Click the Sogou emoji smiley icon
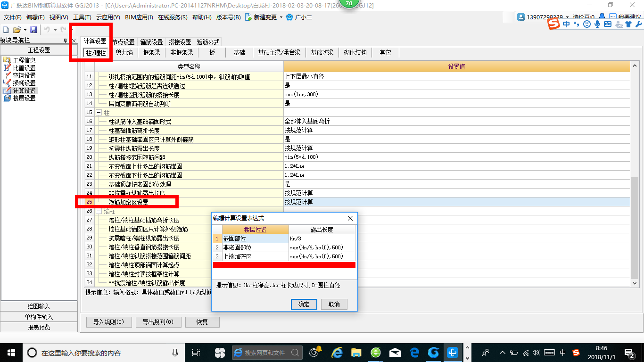 pyautogui.click(x=587, y=24)
